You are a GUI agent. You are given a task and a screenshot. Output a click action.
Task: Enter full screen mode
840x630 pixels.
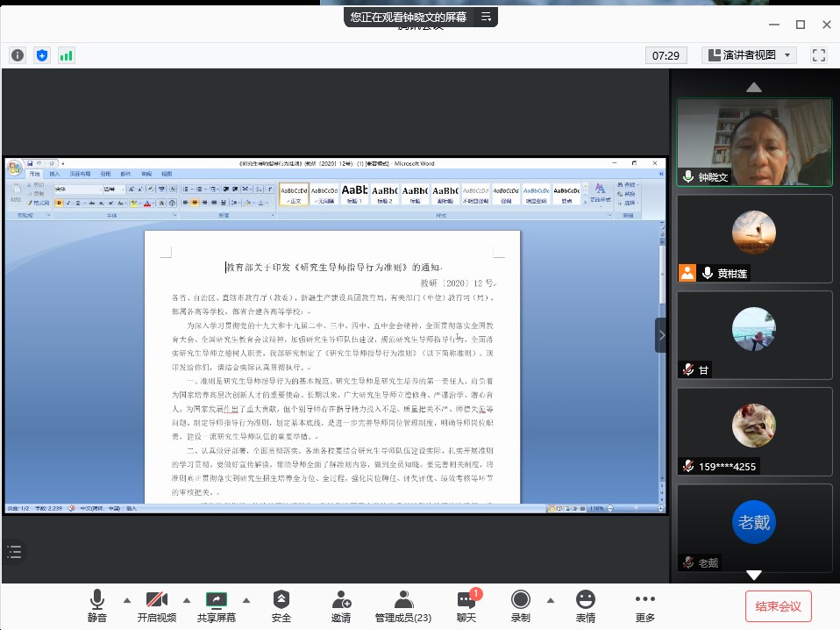(819, 55)
